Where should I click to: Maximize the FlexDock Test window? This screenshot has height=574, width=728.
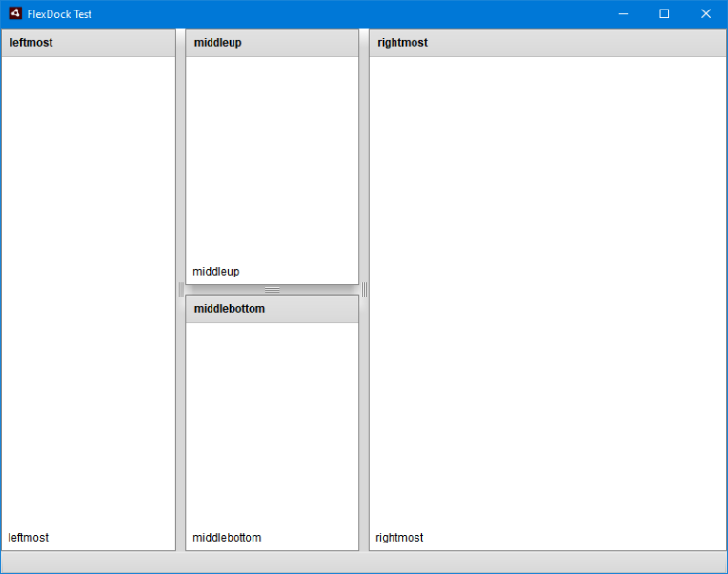pyautogui.click(x=664, y=14)
